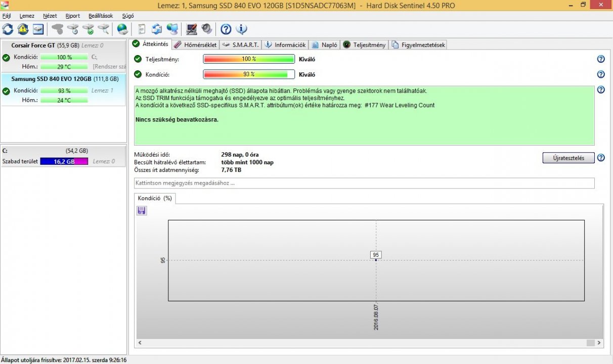Switch to the Napló tab

pyautogui.click(x=324, y=44)
